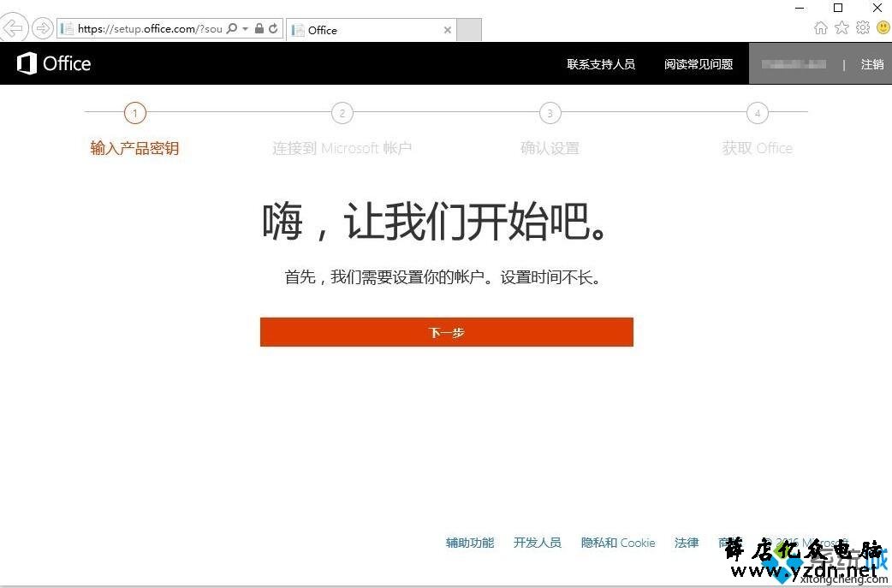Click step 4 circle in progress bar

[758, 113]
